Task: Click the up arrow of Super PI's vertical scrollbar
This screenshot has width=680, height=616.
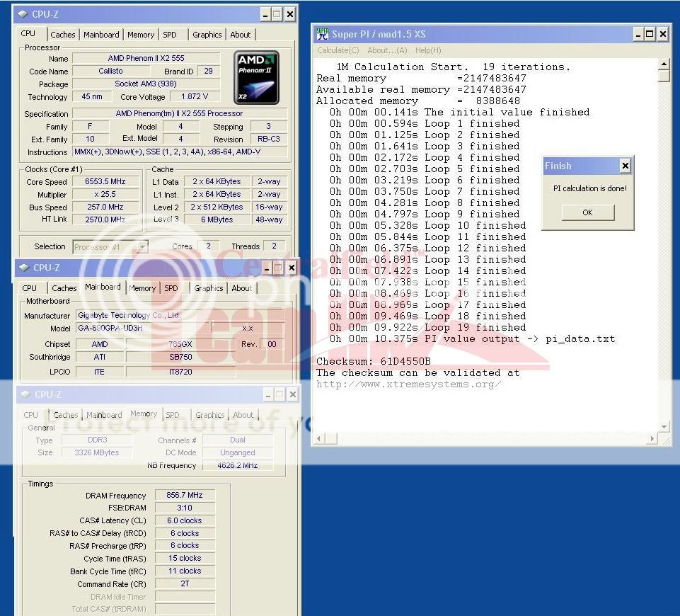Action: (664, 65)
